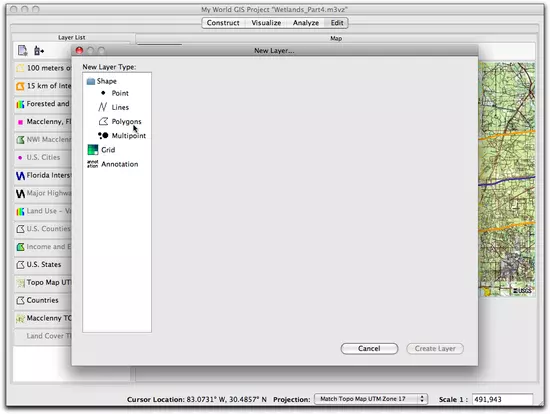This screenshot has width=550, height=414.
Task: Click the 100 meters layer icon
Action: tap(20, 68)
